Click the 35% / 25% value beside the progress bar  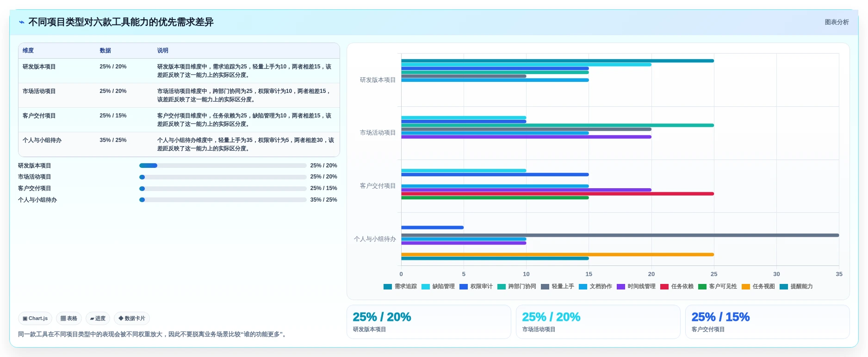324,200
